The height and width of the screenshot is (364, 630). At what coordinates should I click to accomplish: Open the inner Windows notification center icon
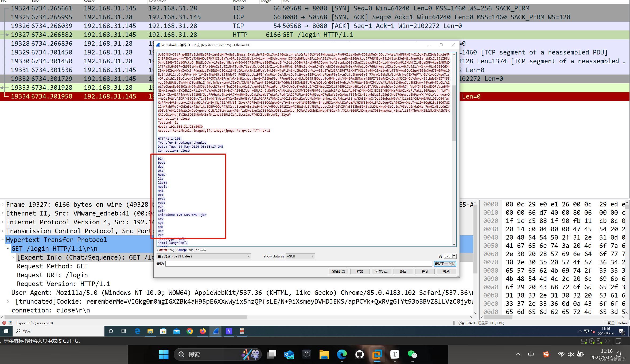pos(621,331)
